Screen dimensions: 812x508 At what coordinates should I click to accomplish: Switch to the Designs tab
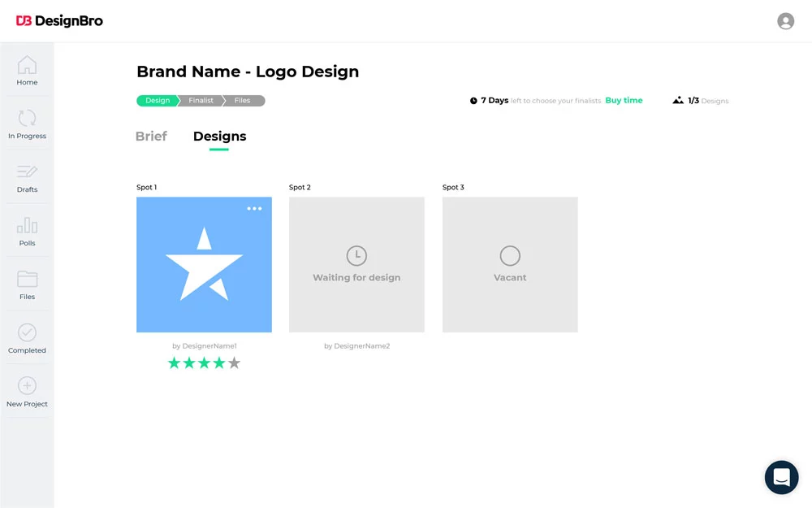(x=219, y=137)
